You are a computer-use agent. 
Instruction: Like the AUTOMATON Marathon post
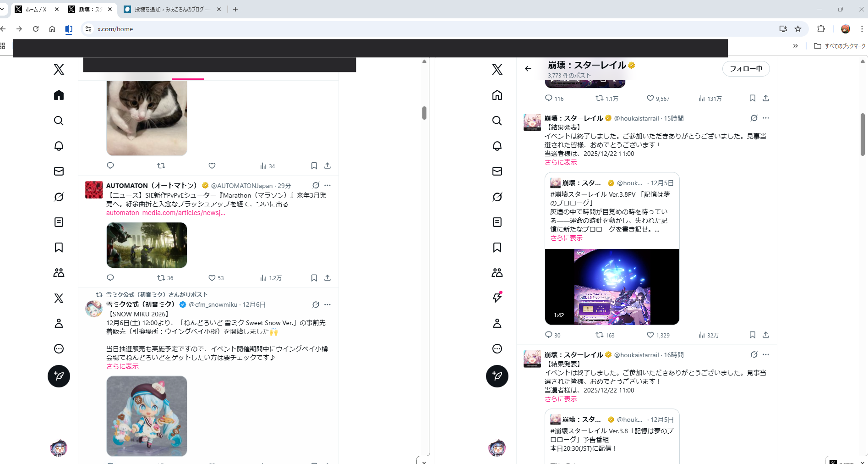pyautogui.click(x=212, y=278)
